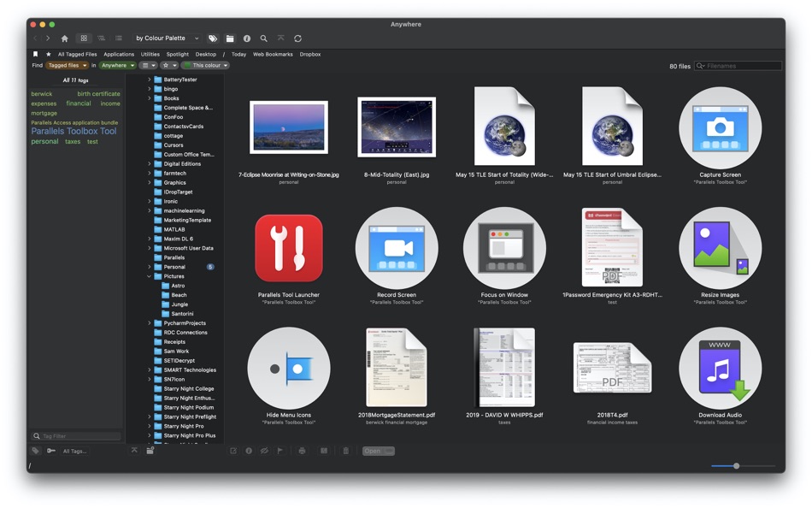
Task: Select the Receipts folder
Action: click(x=170, y=342)
